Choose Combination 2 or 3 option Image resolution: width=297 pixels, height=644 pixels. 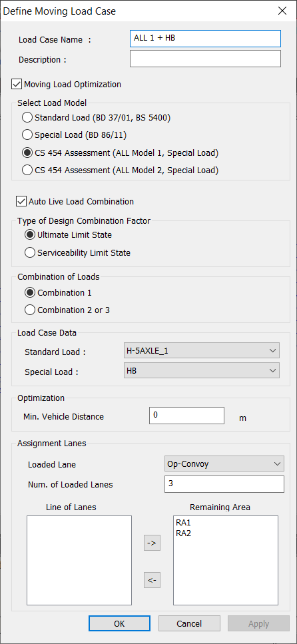point(29,310)
